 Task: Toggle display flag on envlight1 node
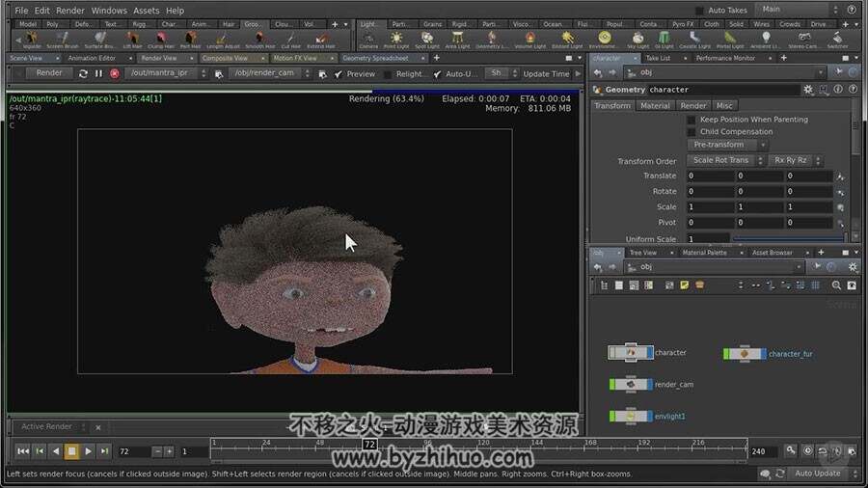click(650, 416)
